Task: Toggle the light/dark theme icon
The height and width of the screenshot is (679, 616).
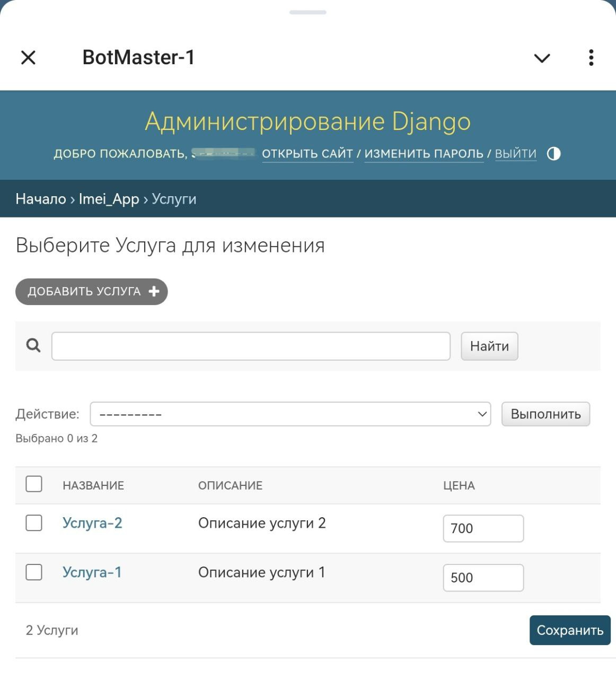Action: (x=553, y=154)
